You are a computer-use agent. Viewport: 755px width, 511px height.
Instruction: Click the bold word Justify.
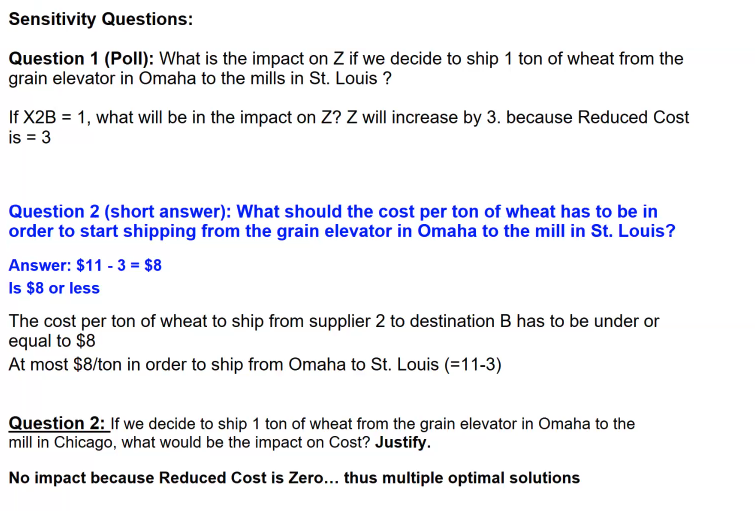(403, 443)
